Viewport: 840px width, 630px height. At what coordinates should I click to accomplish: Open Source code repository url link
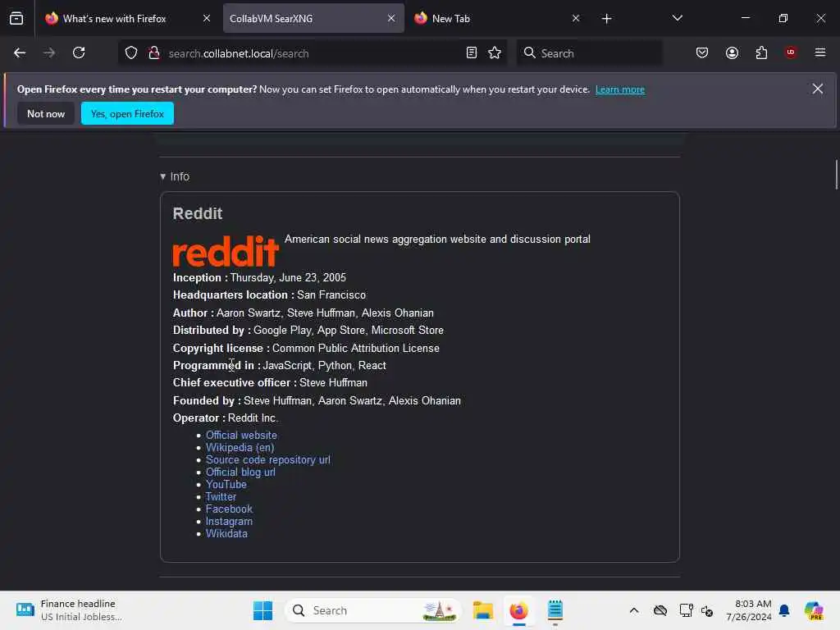coord(268,460)
